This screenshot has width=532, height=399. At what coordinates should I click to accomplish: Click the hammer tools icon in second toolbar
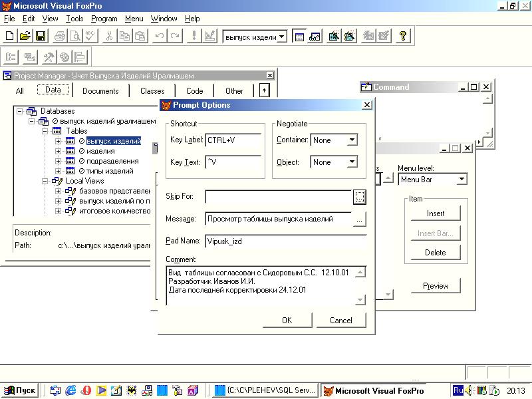click(48, 57)
